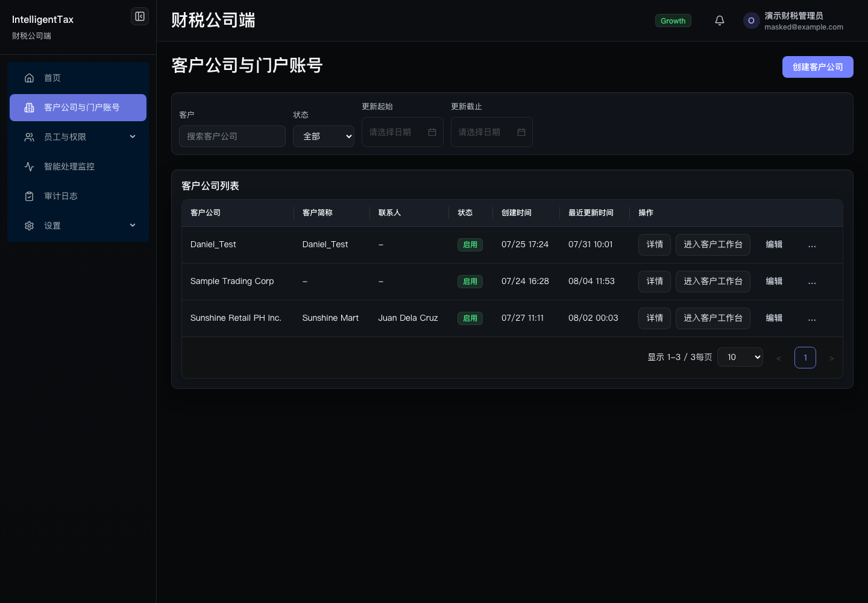Viewport: 868px width, 603px height.
Task: Click 启用 status badge for Sample Trading Corp
Action: point(470,282)
